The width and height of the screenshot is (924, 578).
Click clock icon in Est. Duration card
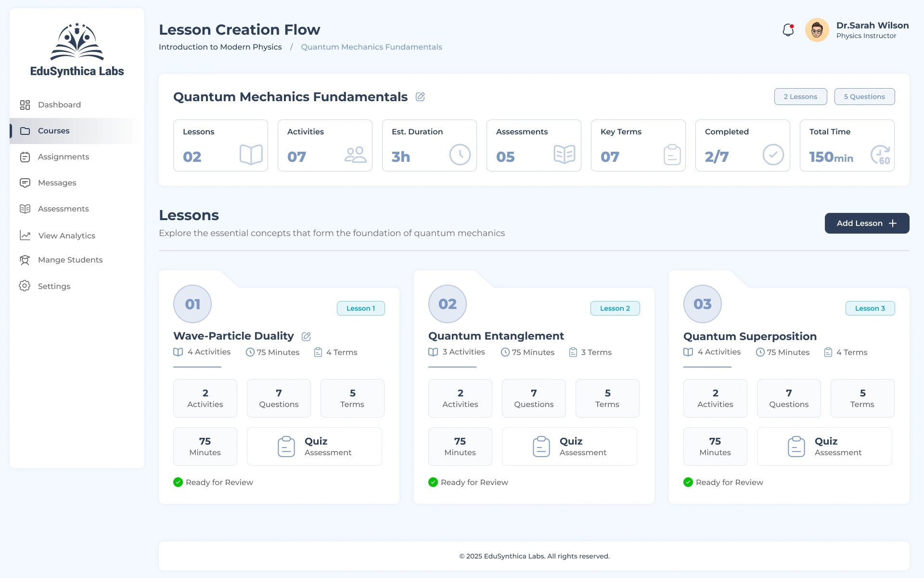click(460, 155)
